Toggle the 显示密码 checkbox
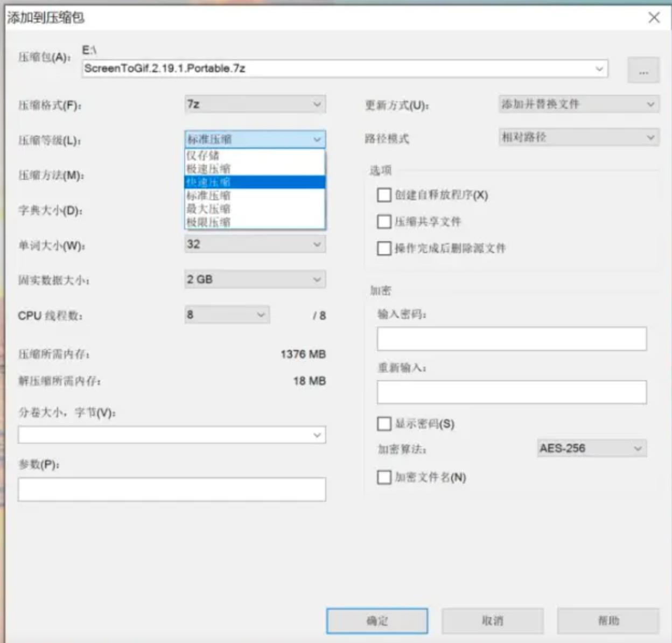Screen dimensions: 672x643 [384, 424]
